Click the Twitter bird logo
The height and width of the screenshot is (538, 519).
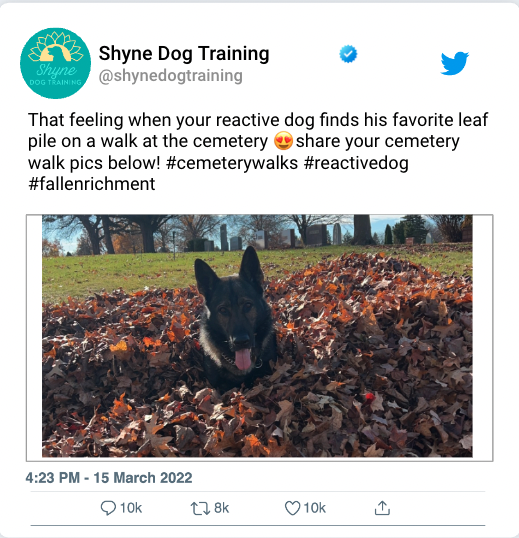point(455,63)
